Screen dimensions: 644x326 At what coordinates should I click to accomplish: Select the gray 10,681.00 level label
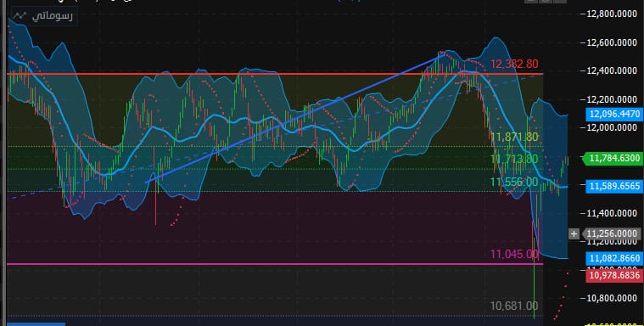[514, 306]
